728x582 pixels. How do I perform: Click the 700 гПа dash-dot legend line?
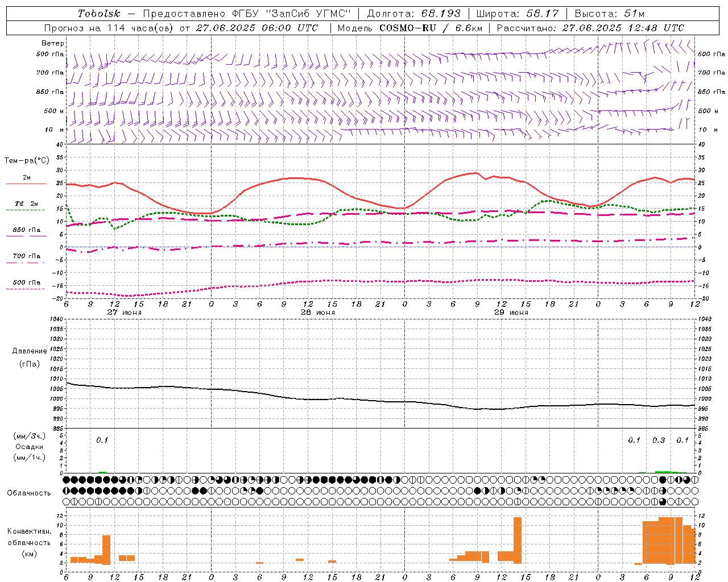[x=26, y=263]
